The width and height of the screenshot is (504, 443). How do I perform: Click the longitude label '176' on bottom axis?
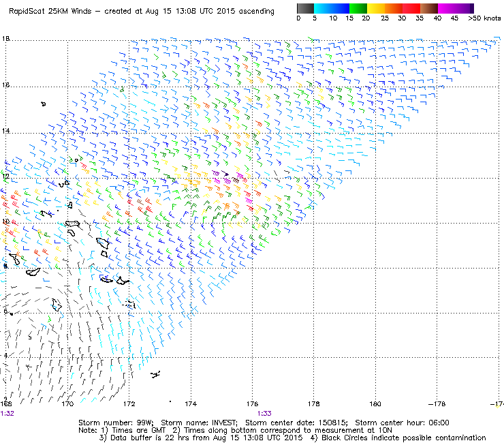tap(252, 403)
